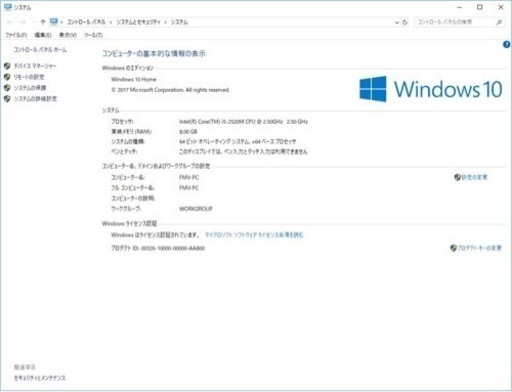Open the 表示(V) menu

[68, 35]
